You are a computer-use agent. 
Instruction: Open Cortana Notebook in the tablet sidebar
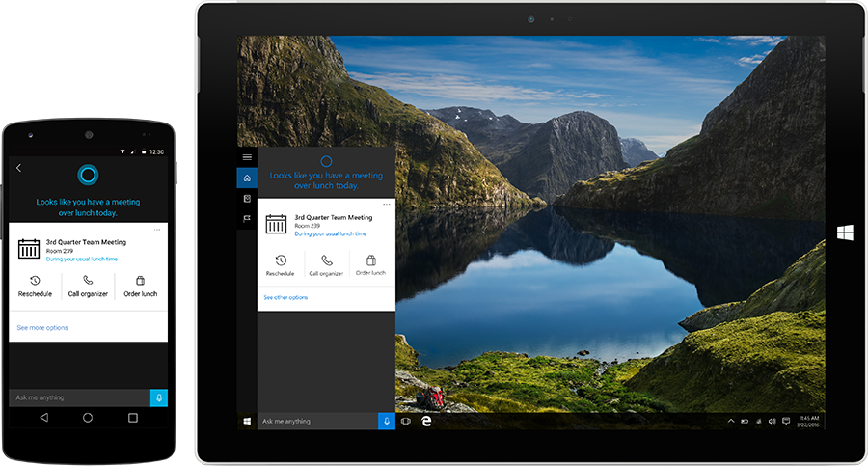(247, 199)
